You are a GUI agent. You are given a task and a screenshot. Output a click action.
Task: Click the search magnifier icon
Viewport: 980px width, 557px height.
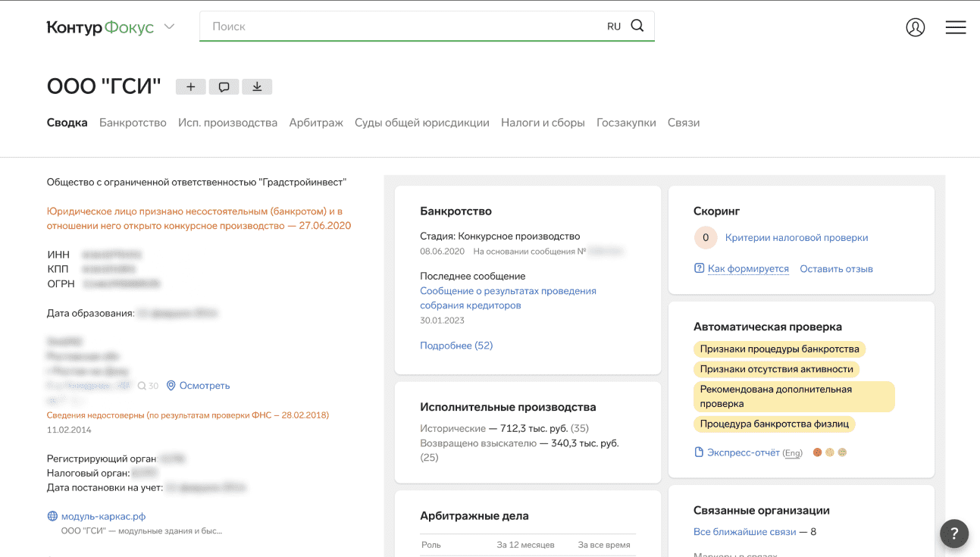click(637, 26)
